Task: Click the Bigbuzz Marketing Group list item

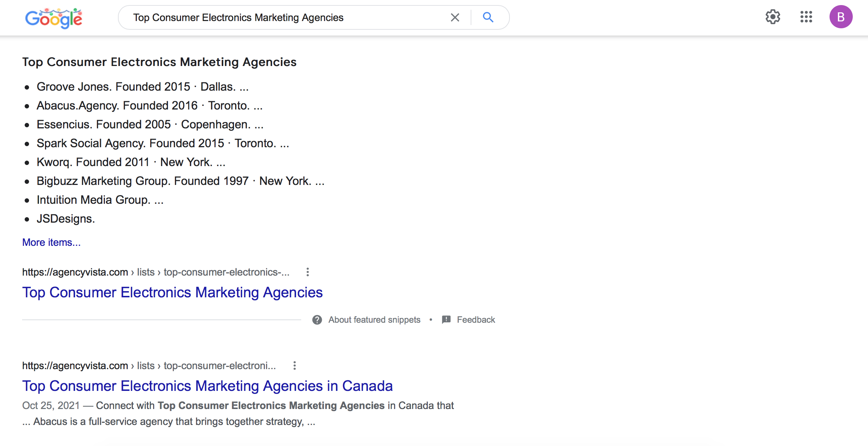Action: pos(181,181)
